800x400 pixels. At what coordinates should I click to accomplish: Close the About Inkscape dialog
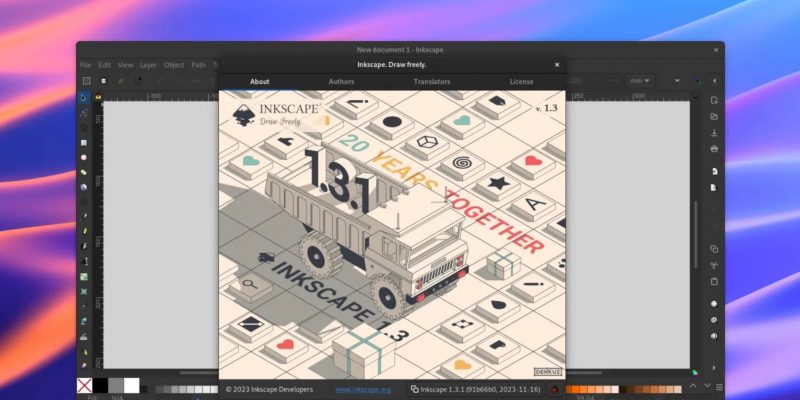click(x=557, y=65)
